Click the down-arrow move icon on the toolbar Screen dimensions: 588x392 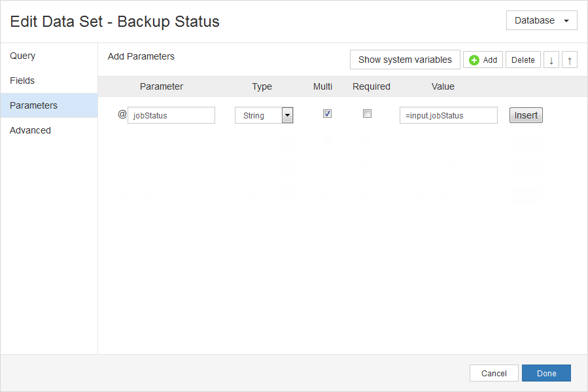pyautogui.click(x=551, y=60)
